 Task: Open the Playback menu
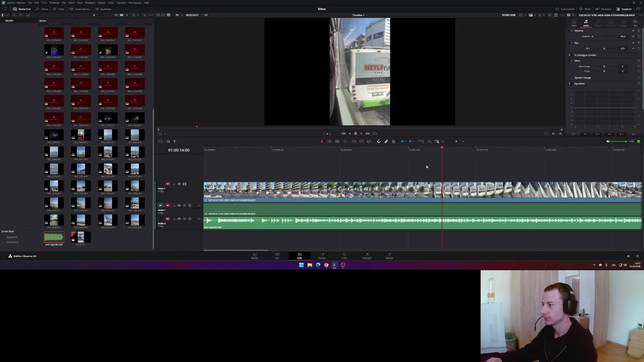[x=90, y=3]
